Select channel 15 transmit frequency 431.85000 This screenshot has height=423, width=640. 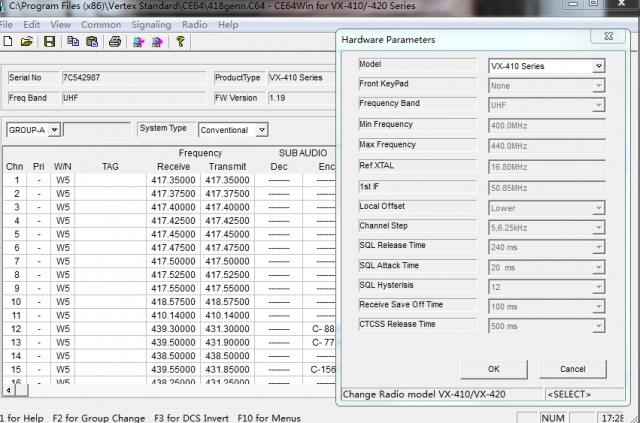[227, 369]
